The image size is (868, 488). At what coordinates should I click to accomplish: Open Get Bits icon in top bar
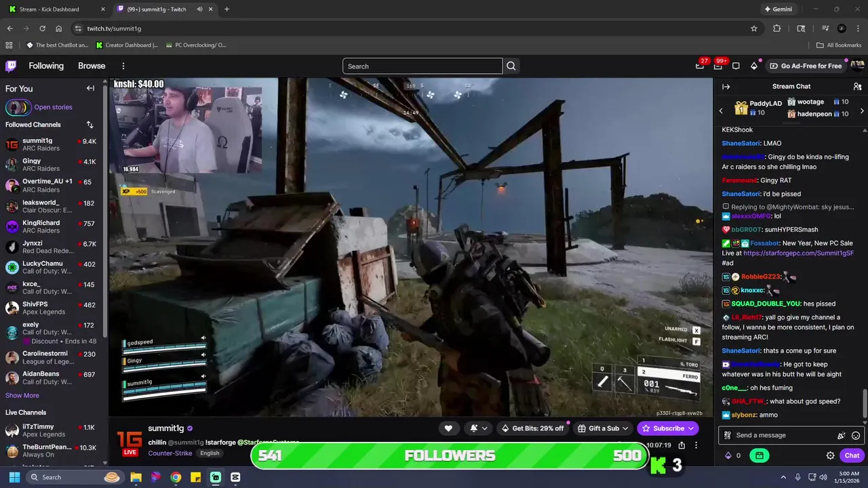[x=754, y=66]
